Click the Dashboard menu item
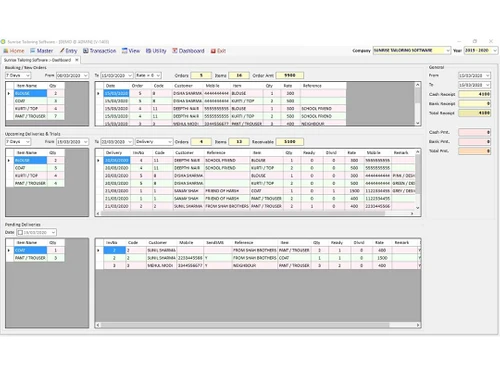 [188, 51]
